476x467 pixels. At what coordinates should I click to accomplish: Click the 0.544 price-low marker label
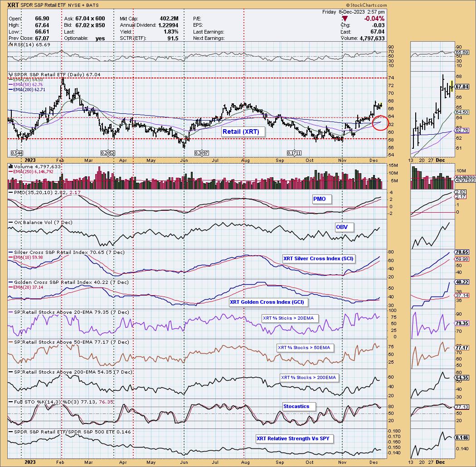[x=17, y=153]
